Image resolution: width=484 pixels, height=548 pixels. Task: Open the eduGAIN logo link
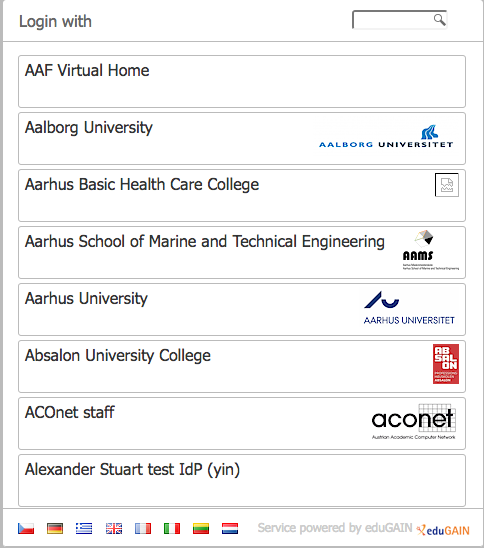tap(443, 530)
